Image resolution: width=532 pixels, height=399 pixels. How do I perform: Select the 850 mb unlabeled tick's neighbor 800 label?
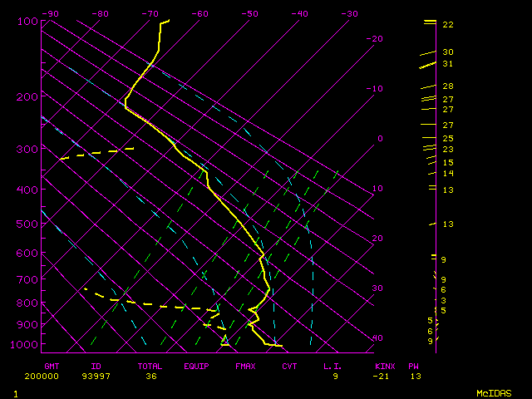pos(27,303)
